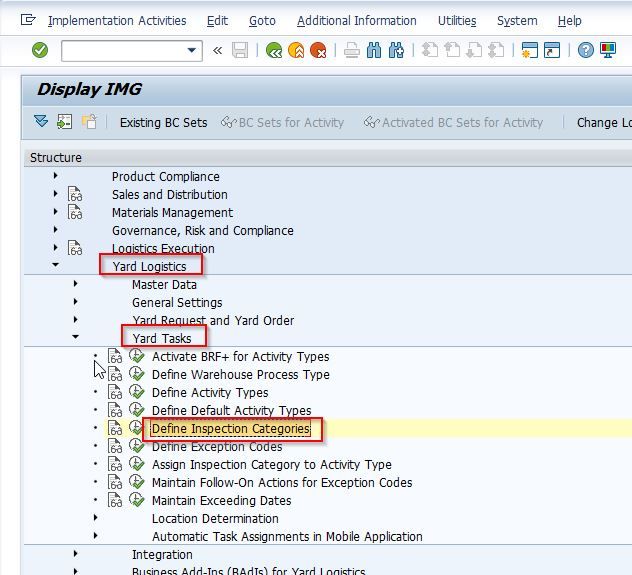Click the Create New Session icon
The image size is (632, 575).
coord(530,50)
